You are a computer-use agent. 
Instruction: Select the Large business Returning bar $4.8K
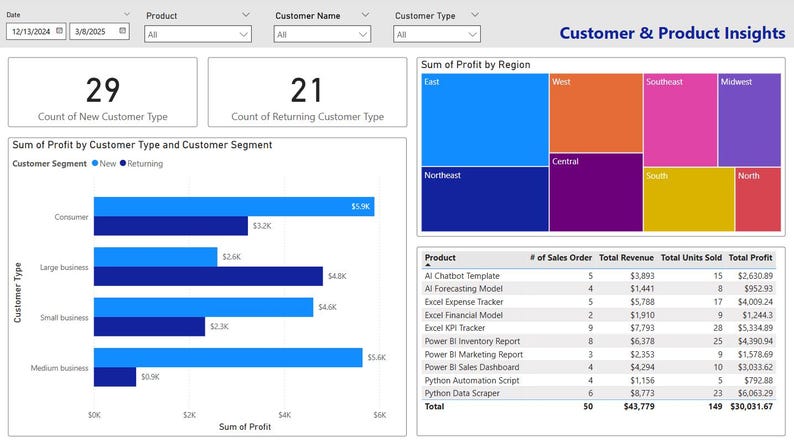[x=208, y=276]
